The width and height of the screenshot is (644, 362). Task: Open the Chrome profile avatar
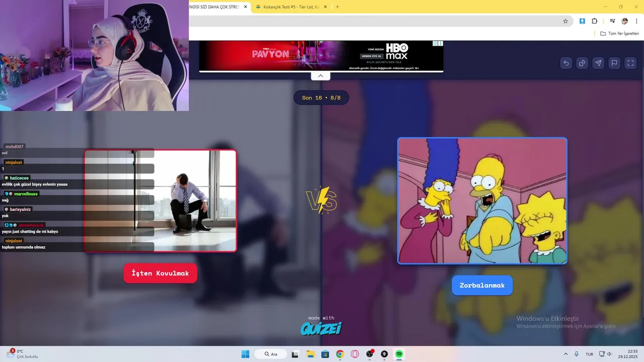click(625, 21)
